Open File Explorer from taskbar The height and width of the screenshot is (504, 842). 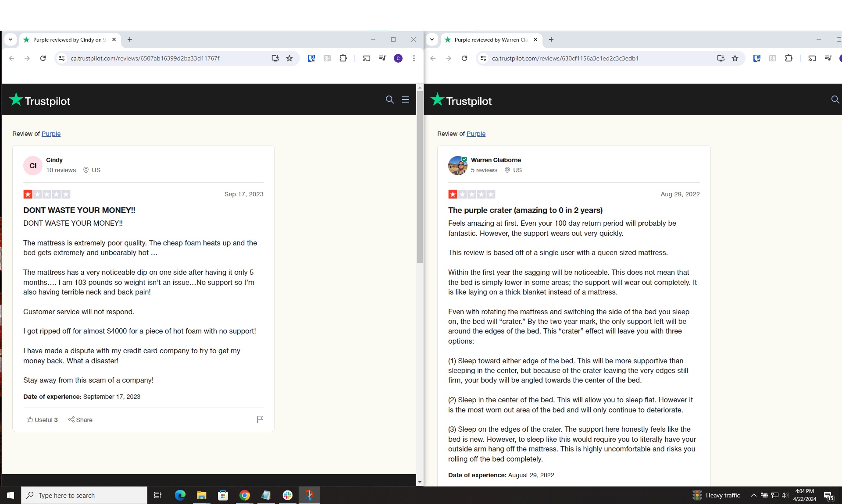pyautogui.click(x=201, y=495)
